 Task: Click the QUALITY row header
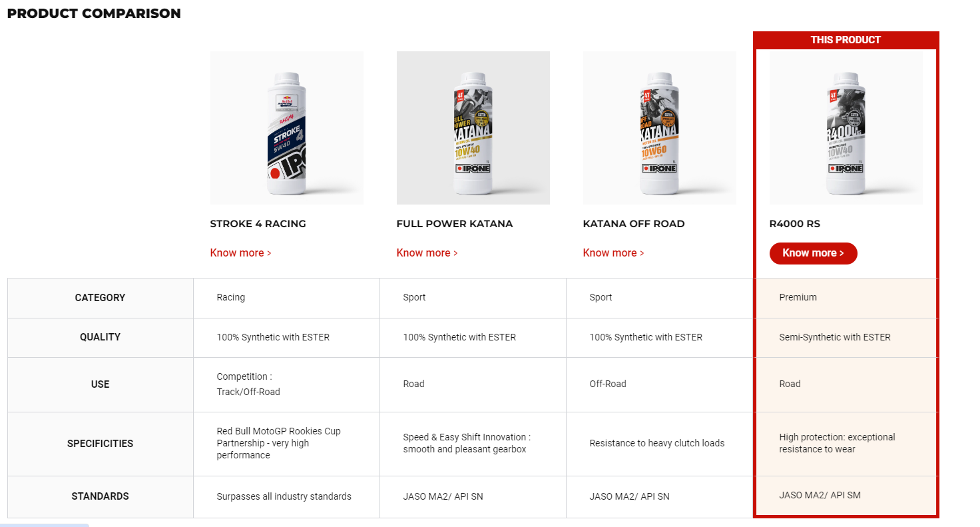[101, 337]
